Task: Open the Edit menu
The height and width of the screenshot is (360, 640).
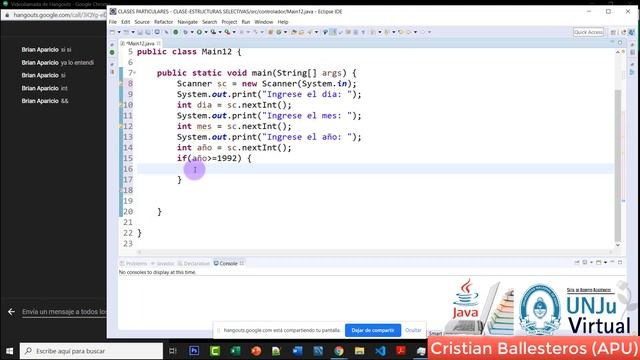Action: [126, 22]
